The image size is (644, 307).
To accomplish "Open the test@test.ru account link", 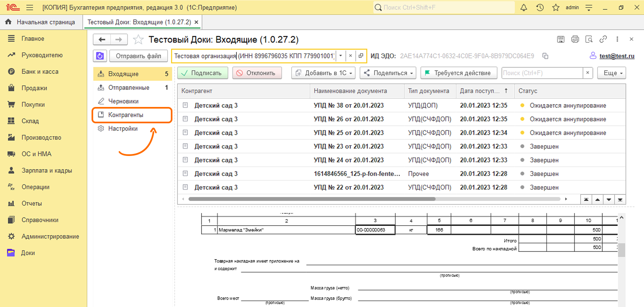I will [617, 56].
